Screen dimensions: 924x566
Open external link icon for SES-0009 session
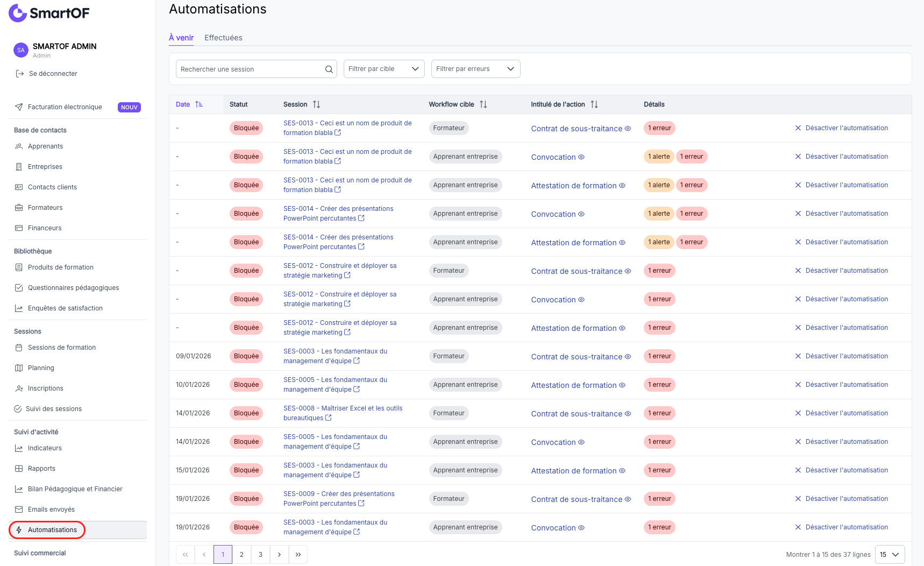click(361, 503)
